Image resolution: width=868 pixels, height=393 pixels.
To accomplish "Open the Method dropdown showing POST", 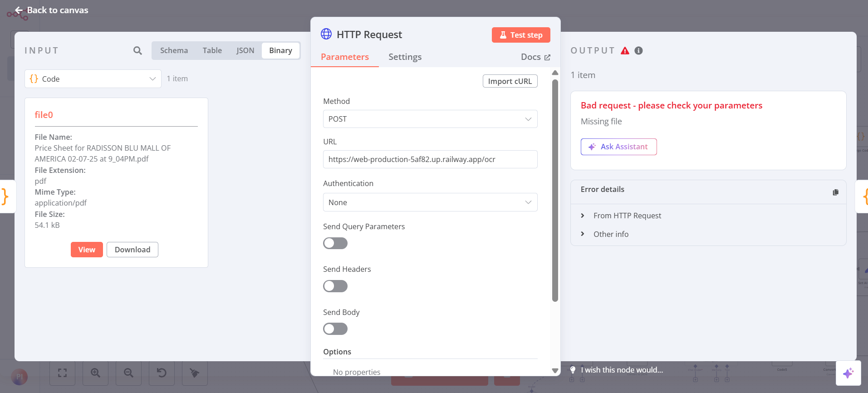I will [x=430, y=119].
